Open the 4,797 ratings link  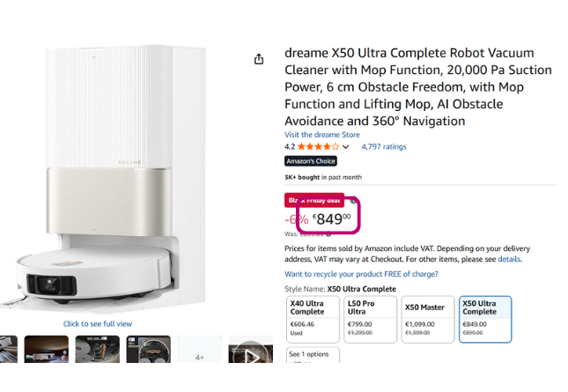(x=384, y=147)
